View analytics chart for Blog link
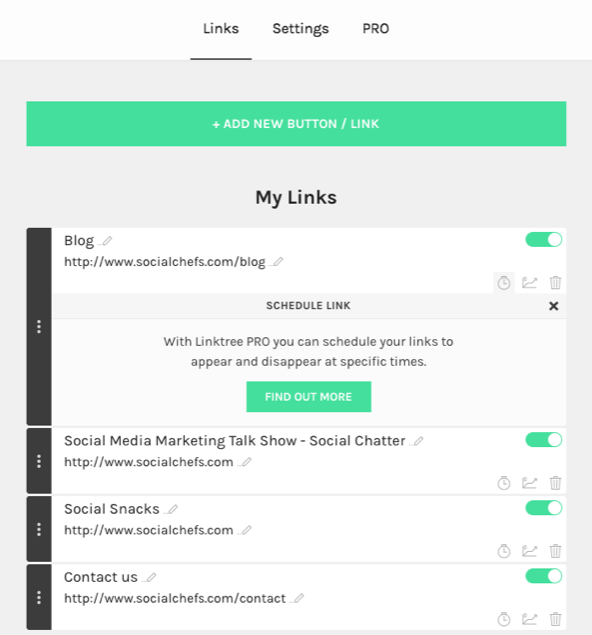Image resolution: width=592 pixels, height=635 pixels. 529,283
